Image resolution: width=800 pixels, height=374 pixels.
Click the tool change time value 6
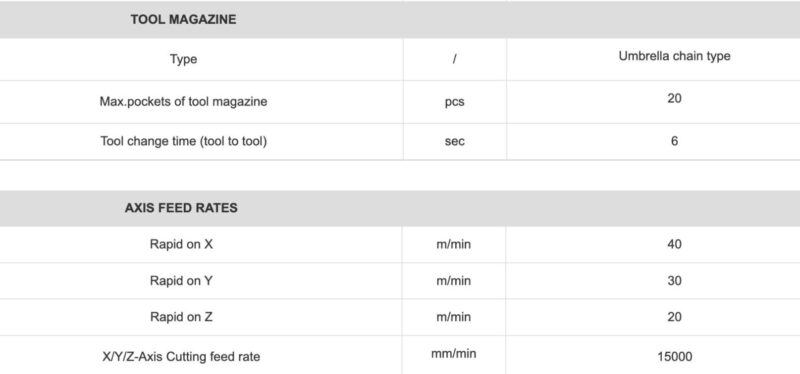click(x=674, y=141)
